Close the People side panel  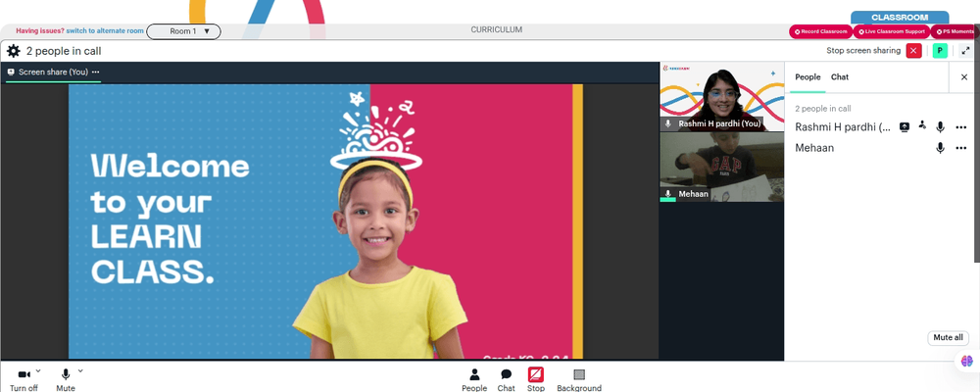click(x=963, y=76)
